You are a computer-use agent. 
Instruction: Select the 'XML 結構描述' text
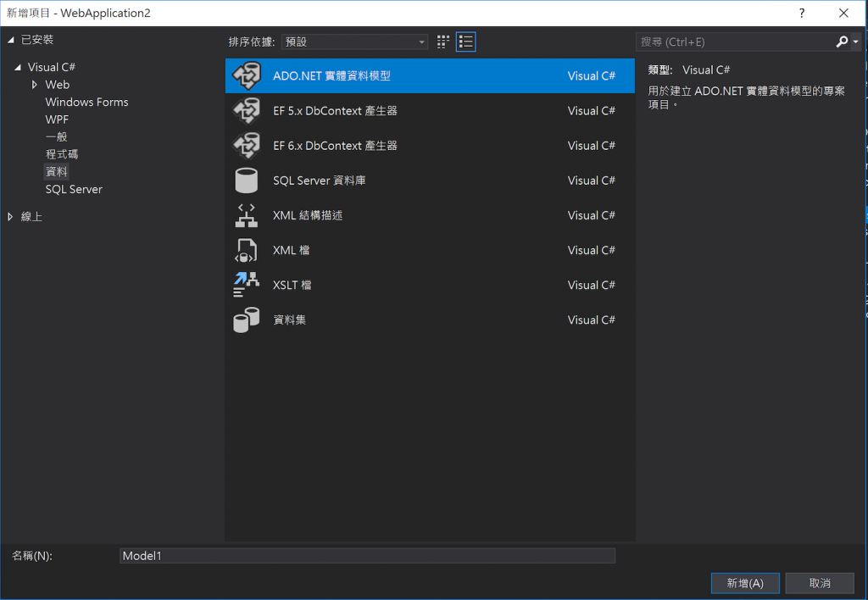pyautogui.click(x=308, y=215)
